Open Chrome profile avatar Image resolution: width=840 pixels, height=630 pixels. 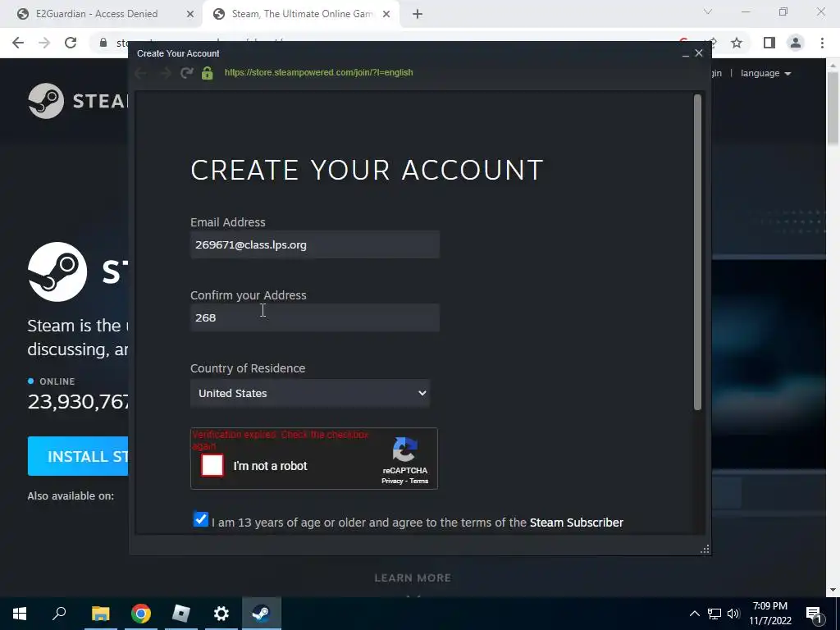[x=796, y=43]
